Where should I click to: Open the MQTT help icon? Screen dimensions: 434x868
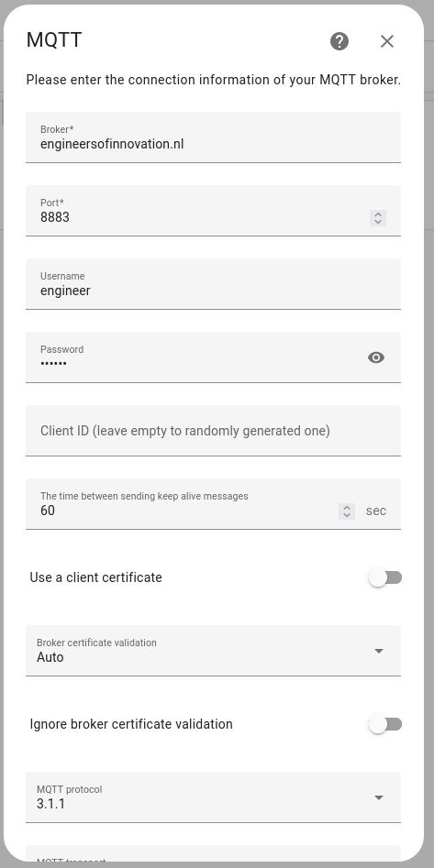(x=339, y=41)
